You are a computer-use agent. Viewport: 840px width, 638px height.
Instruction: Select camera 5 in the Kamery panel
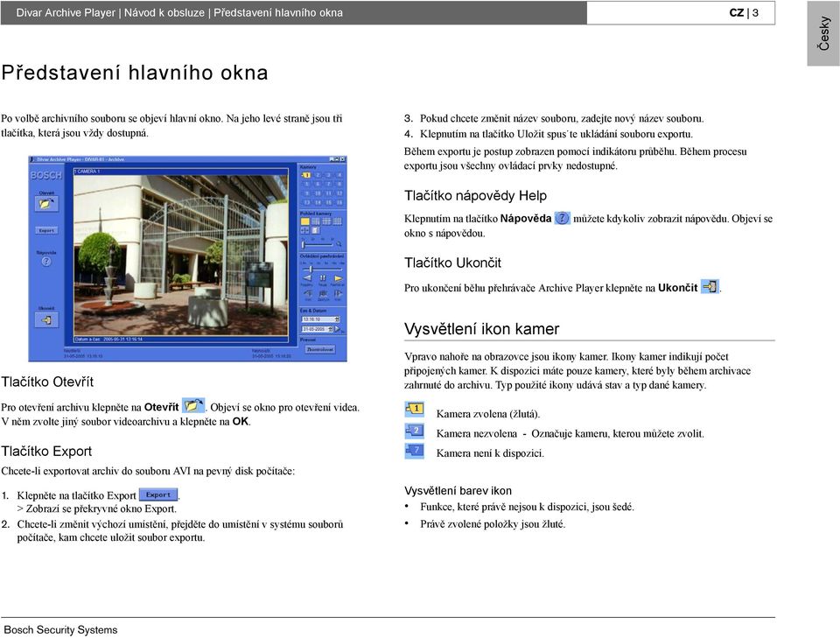point(306,184)
